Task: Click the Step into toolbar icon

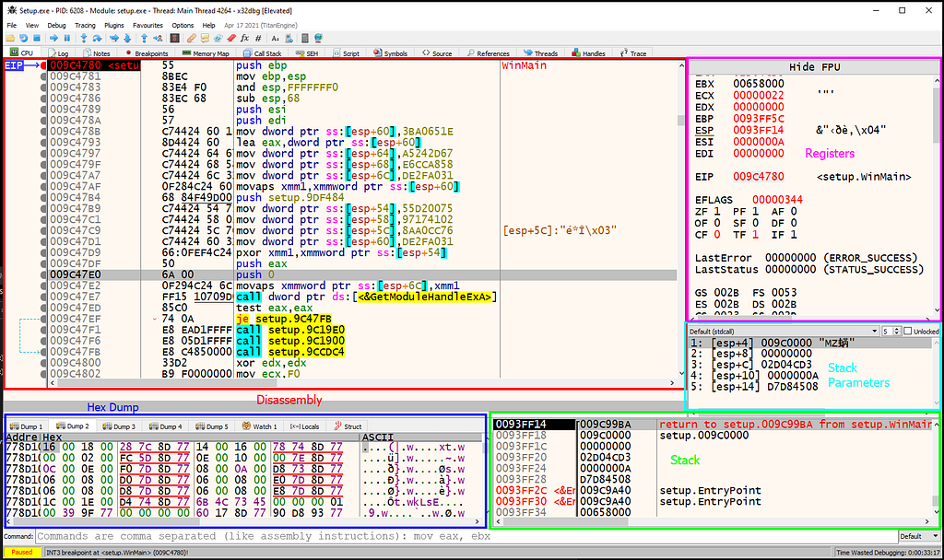Action: pyautogui.click(x=84, y=38)
